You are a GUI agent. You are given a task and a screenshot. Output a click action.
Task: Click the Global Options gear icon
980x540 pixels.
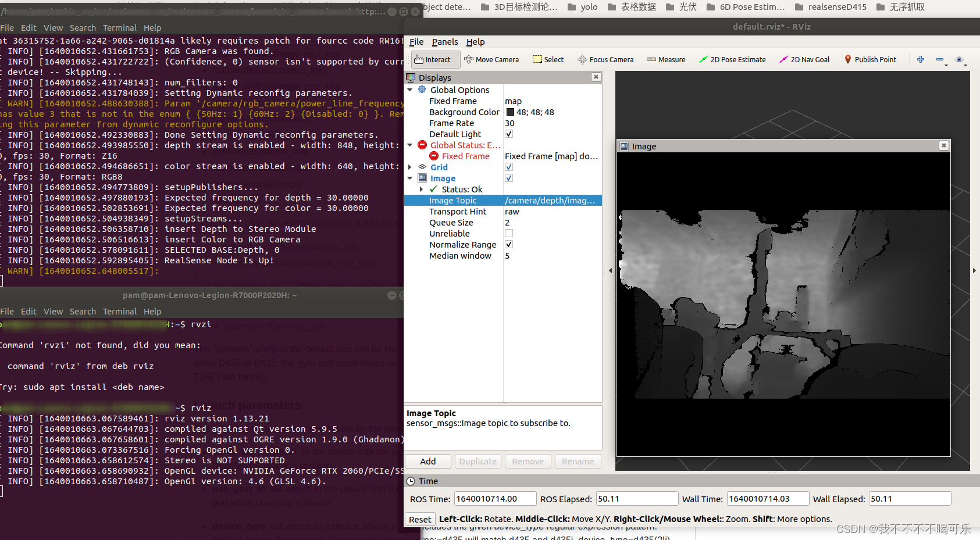(422, 90)
